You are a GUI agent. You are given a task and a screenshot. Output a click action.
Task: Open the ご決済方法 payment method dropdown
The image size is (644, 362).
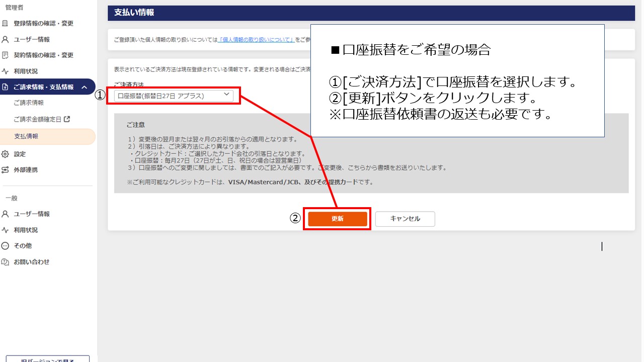click(174, 95)
